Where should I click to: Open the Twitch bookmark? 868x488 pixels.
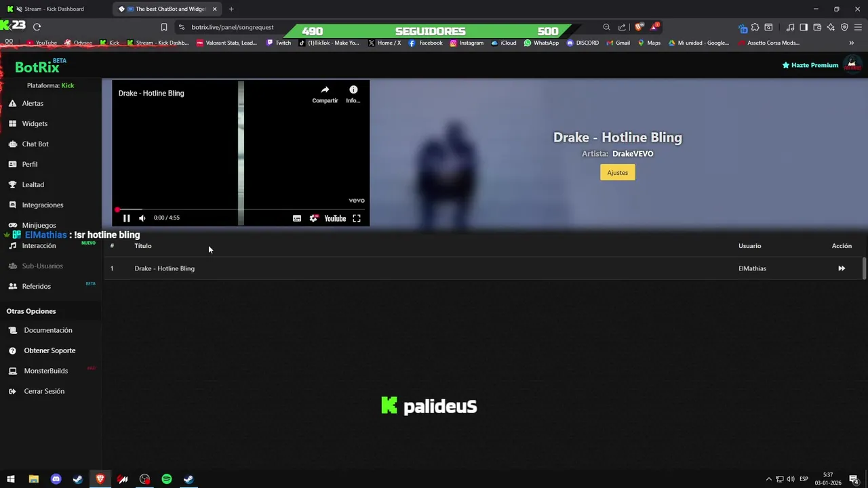[278, 43]
